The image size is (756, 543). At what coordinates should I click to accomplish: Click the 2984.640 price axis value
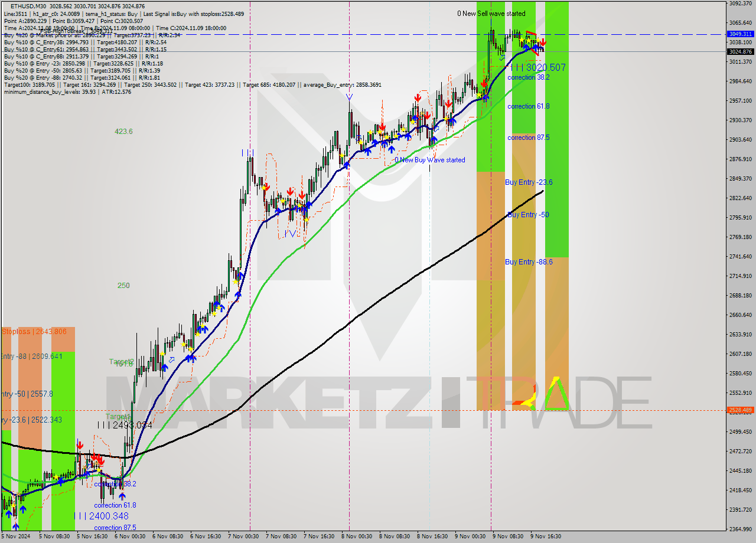(740, 81)
